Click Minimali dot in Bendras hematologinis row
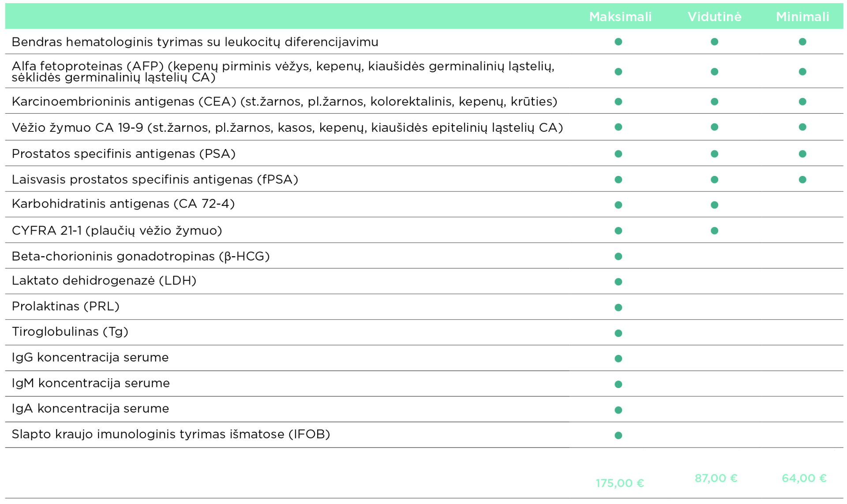 coord(802,42)
